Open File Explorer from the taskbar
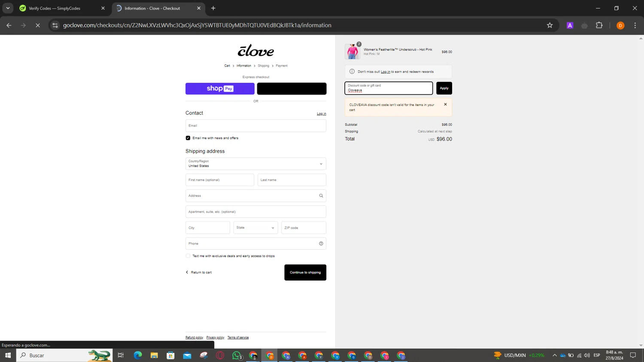The width and height of the screenshot is (644, 362). point(154,355)
